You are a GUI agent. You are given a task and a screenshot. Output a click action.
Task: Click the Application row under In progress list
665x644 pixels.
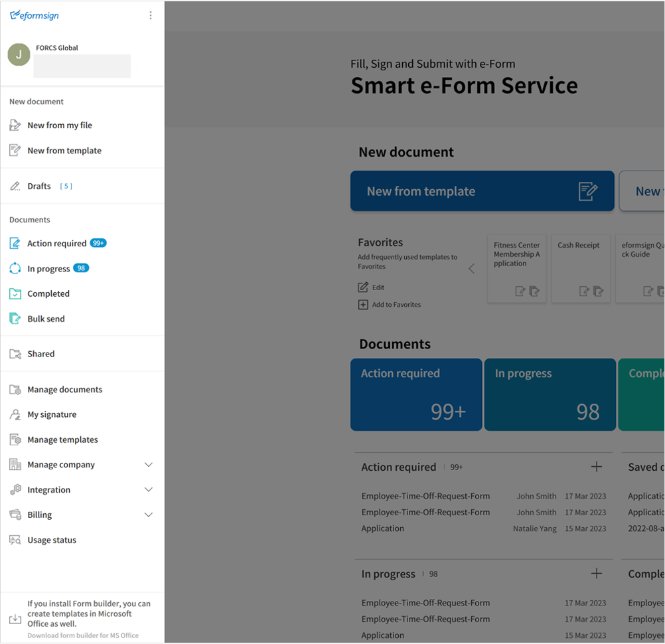coord(483,635)
